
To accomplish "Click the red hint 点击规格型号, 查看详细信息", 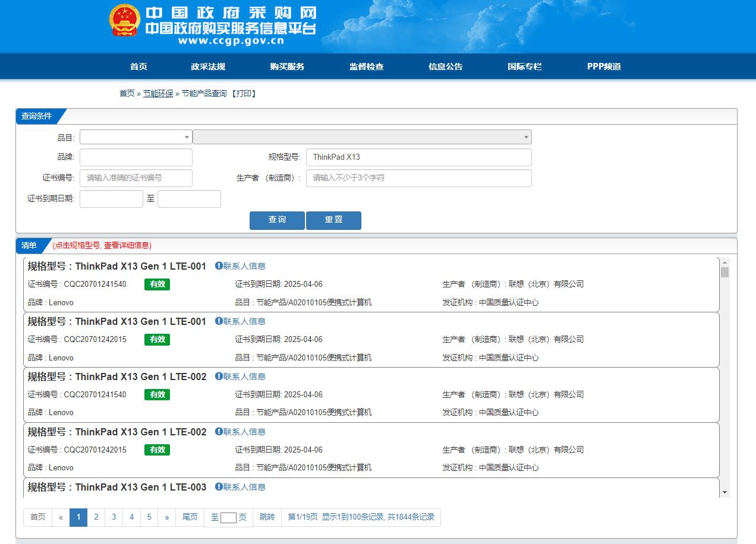I will tap(102, 245).
